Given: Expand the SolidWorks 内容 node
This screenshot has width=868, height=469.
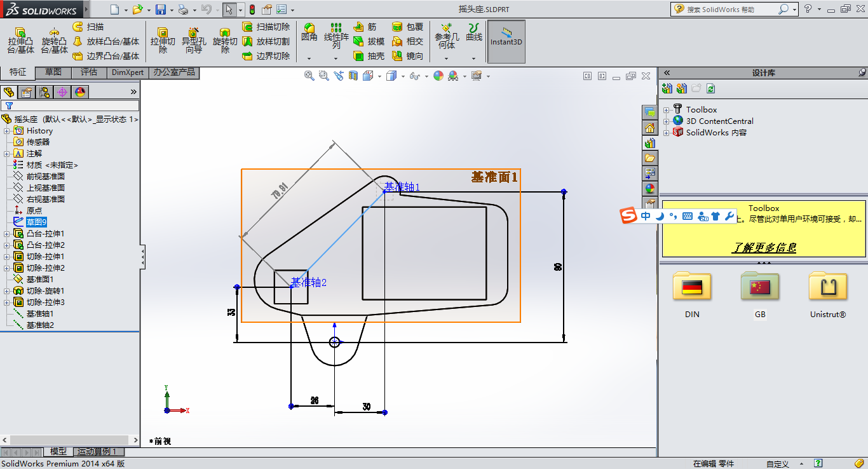Looking at the screenshot, I should click(667, 133).
